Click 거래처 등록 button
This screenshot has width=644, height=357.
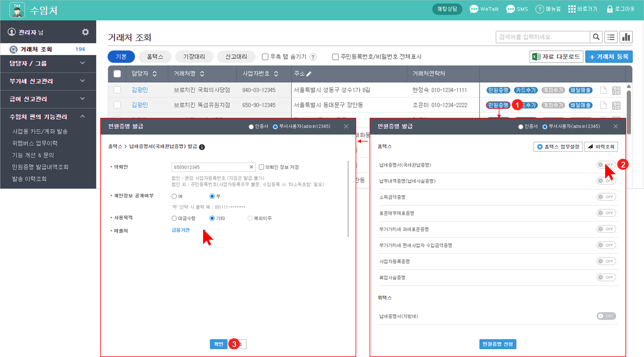click(x=609, y=57)
